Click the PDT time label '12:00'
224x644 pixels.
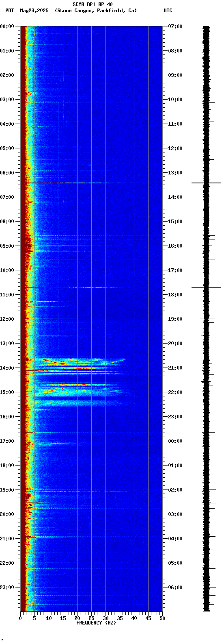pyautogui.click(x=7, y=319)
